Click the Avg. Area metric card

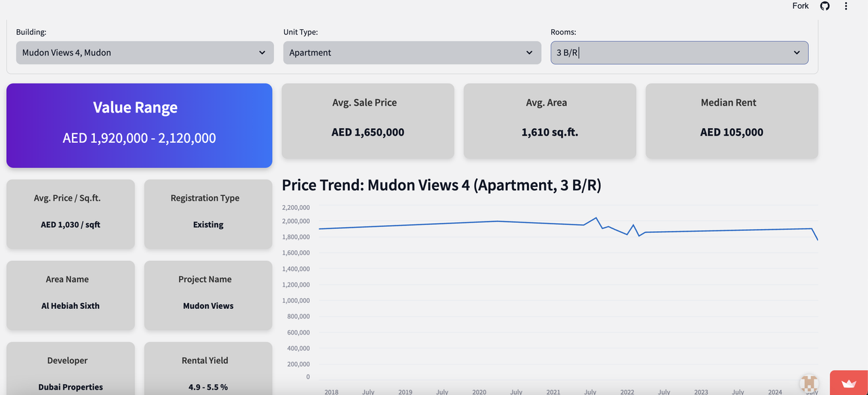[549, 121]
